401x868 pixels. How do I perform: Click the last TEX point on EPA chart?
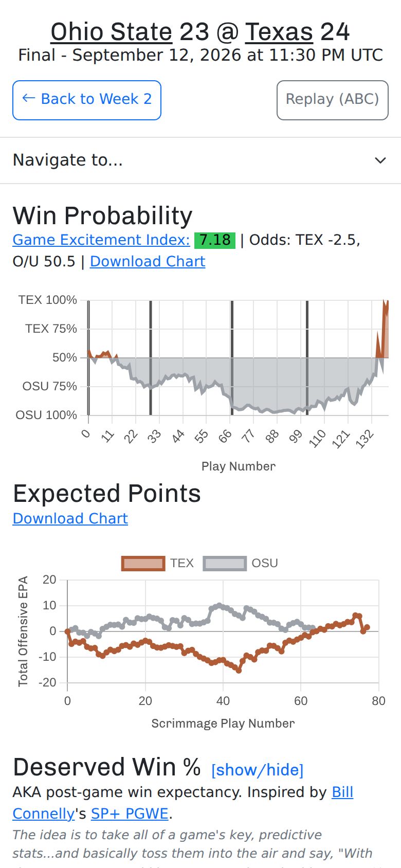[x=367, y=627]
